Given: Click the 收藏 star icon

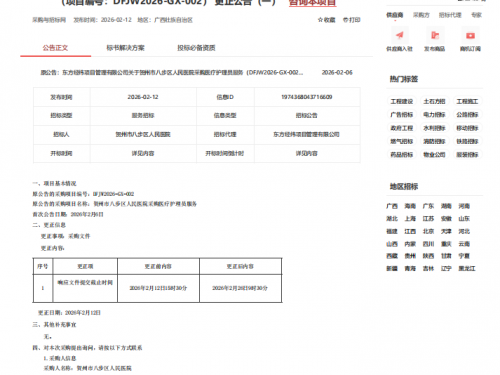Looking at the screenshot, I should click(x=320, y=20).
